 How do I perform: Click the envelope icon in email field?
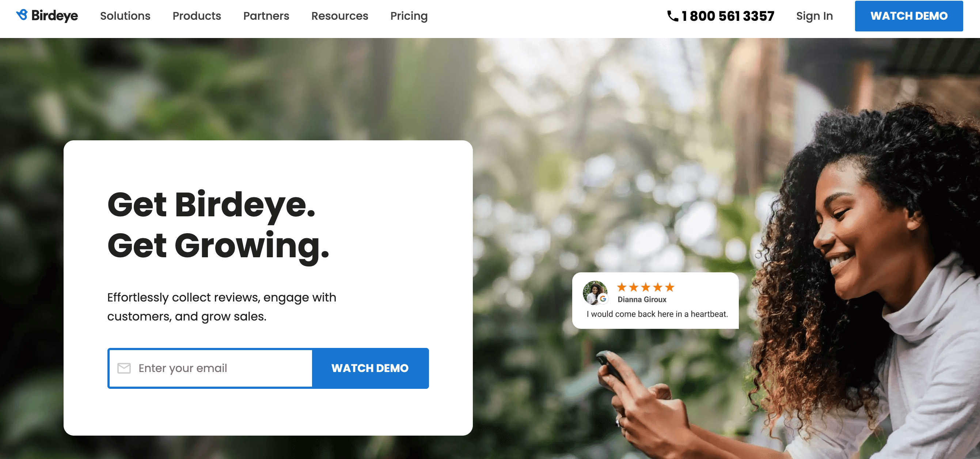click(124, 368)
